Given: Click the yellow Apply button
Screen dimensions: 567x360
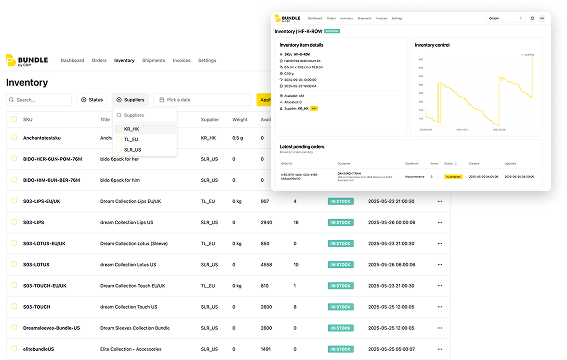Looking at the screenshot, I should pyautogui.click(x=264, y=100).
